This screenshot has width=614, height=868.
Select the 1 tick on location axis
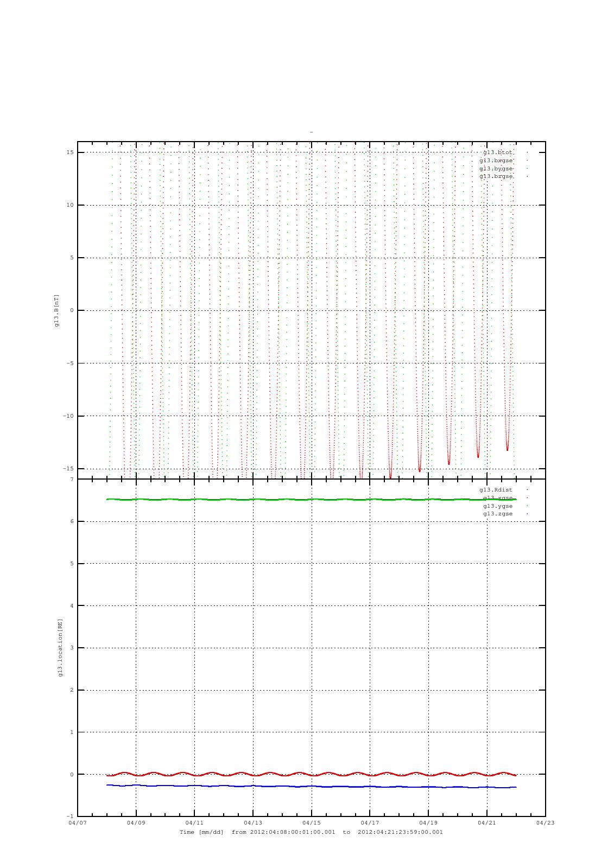pos(71,732)
